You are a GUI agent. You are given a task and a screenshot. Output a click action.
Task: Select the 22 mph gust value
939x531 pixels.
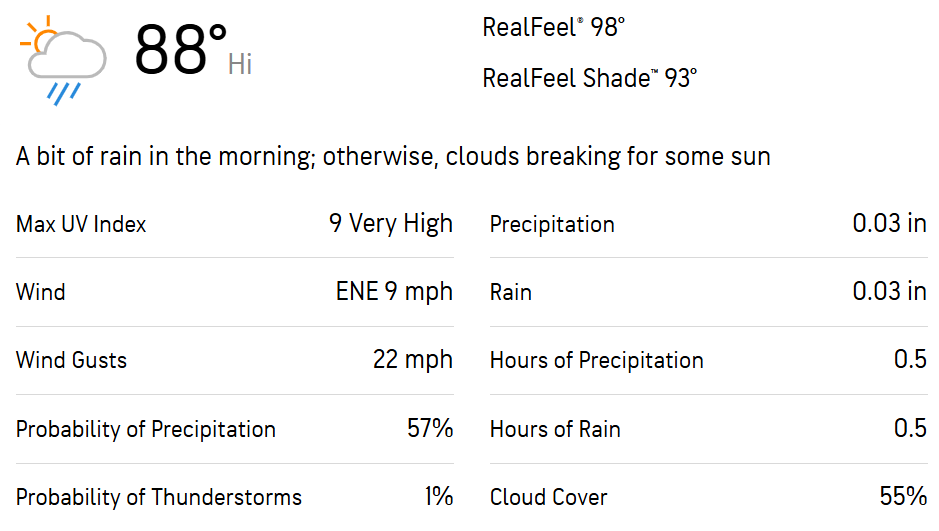[x=413, y=360]
